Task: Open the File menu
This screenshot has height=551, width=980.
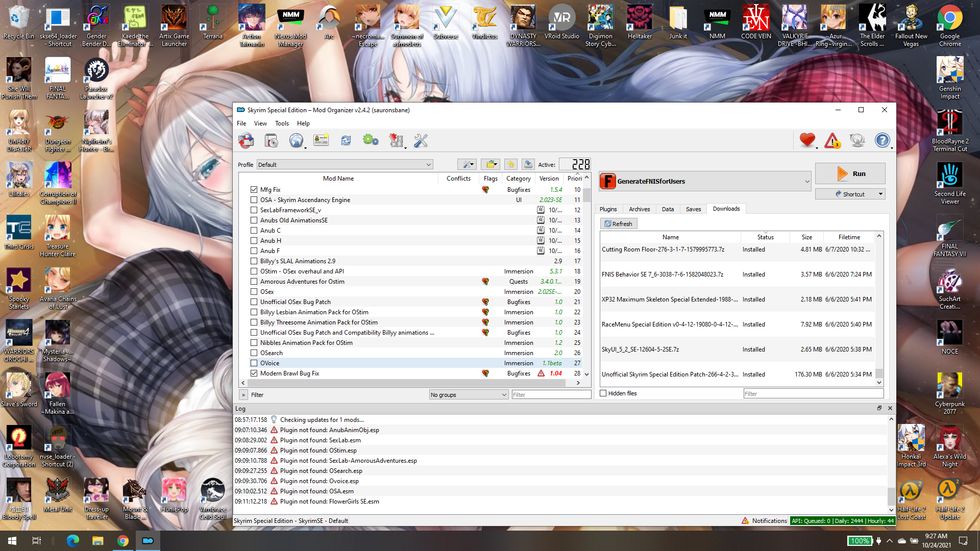Action: click(x=241, y=123)
